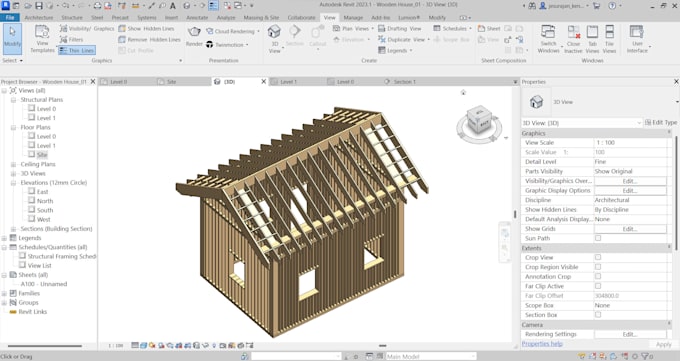Switch to Annotate ribbon tab
The image size is (680, 361).
click(x=197, y=18)
